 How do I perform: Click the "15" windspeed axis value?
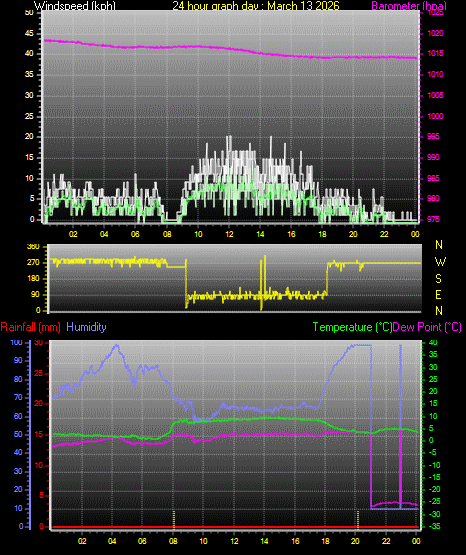click(x=29, y=157)
